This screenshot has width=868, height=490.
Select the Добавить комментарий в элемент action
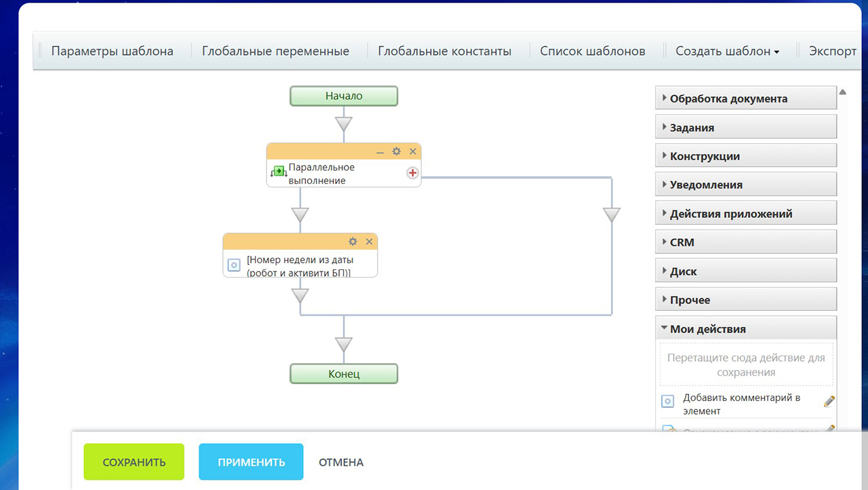742,404
